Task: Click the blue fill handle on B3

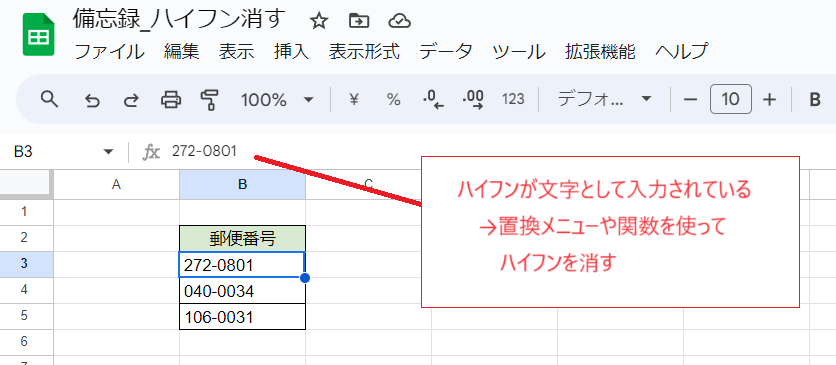Action: click(305, 278)
